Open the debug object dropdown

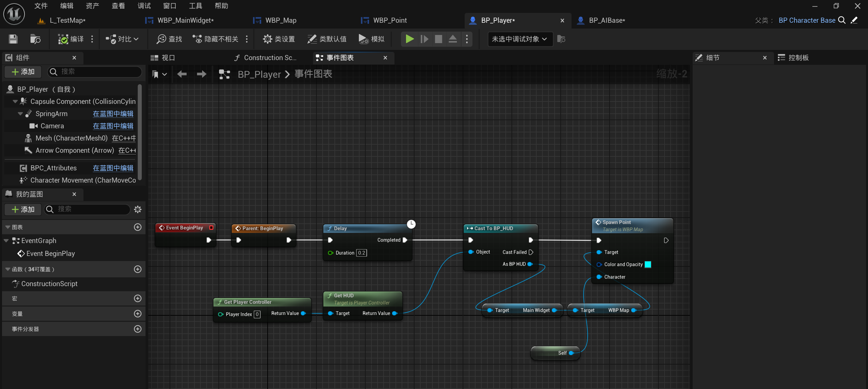point(519,39)
